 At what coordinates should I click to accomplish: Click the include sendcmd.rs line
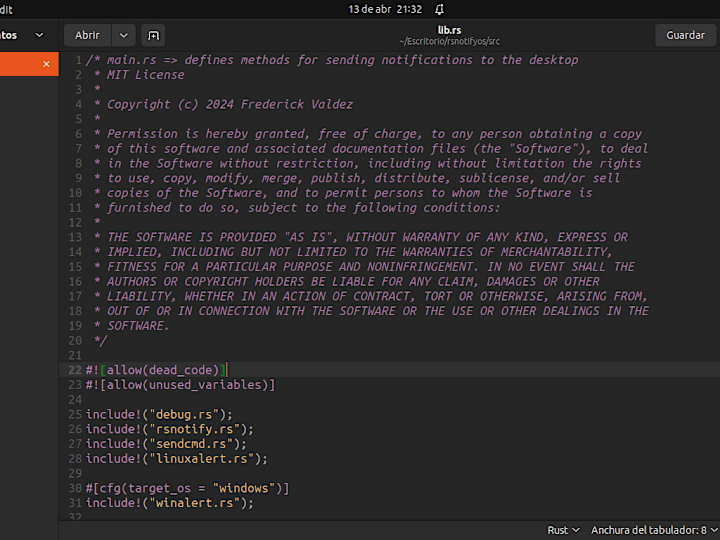pos(166,444)
